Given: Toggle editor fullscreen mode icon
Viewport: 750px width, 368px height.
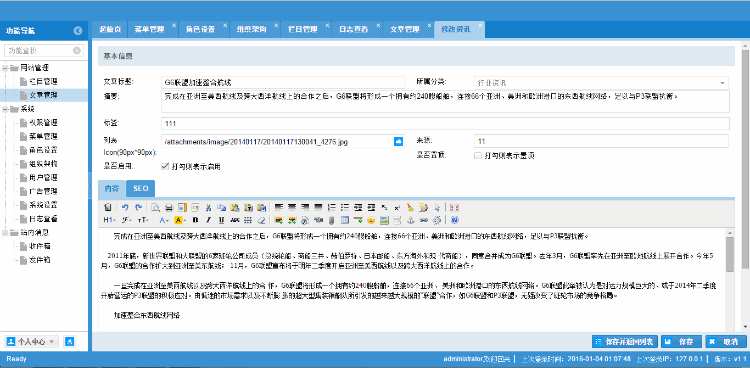Looking at the screenshot, I should click(x=454, y=207).
